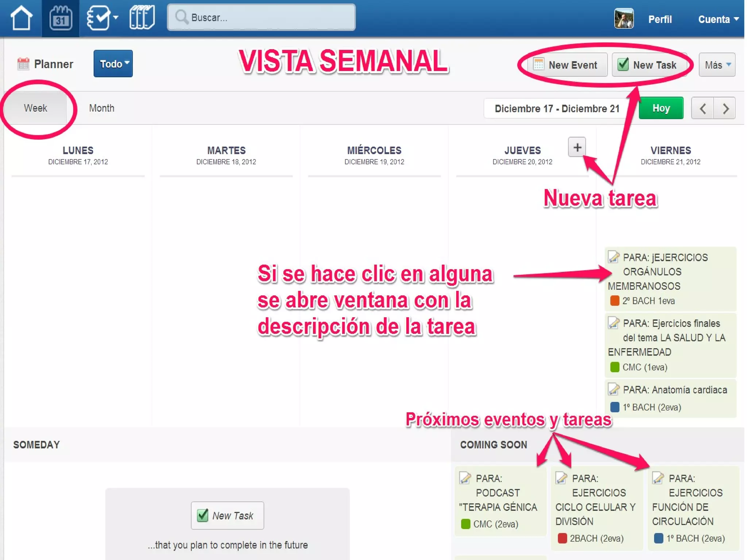
Task: Go to previous week arrow
Action: [x=703, y=108]
